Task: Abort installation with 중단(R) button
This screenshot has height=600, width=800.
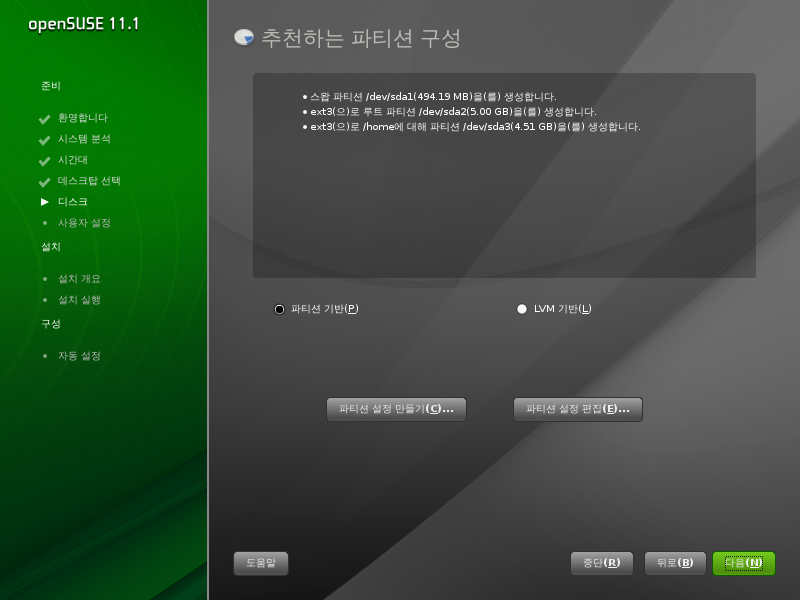Action: (602, 563)
